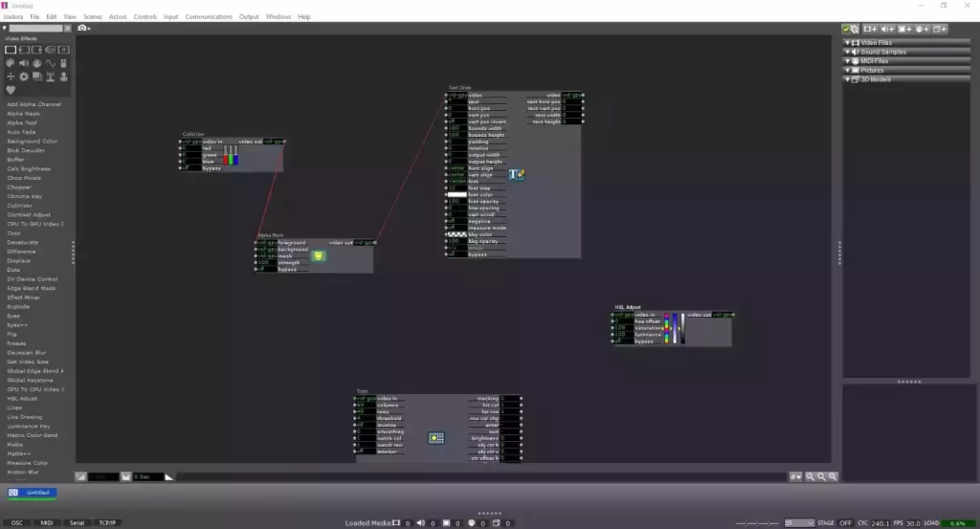Image resolution: width=980 pixels, height=529 pixels.
Task: Select the layered windows category icon
Action: click(37, 77)
